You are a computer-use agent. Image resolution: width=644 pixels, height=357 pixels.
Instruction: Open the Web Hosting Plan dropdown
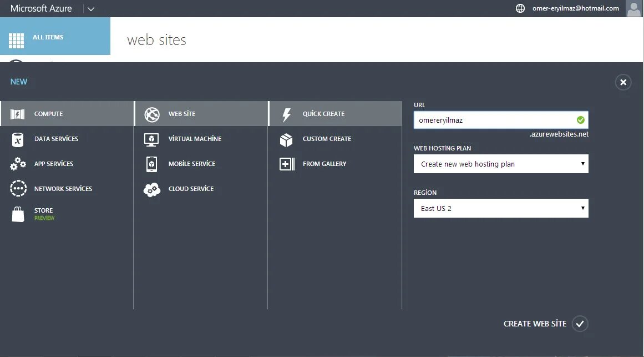501,164
